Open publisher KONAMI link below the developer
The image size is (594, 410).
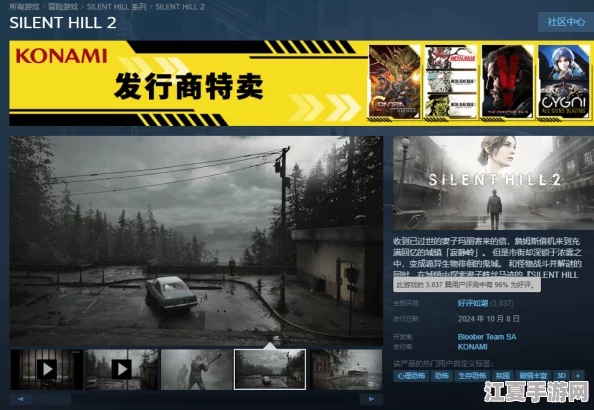[472, 347]
